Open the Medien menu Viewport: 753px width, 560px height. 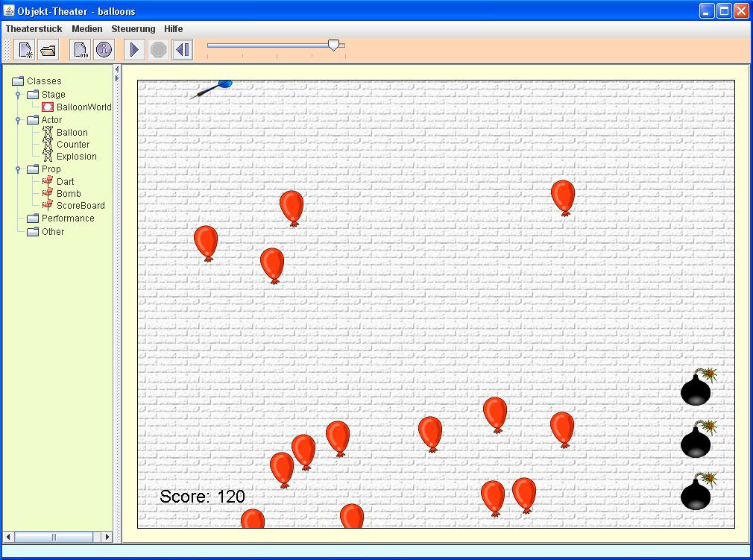click(x=87, y=29)
